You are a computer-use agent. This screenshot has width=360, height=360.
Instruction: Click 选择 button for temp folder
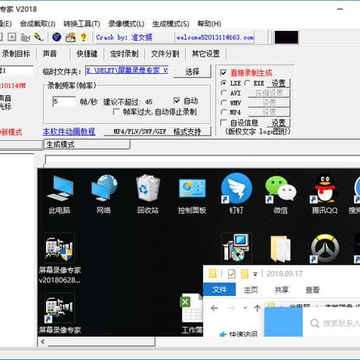[192, 71]
